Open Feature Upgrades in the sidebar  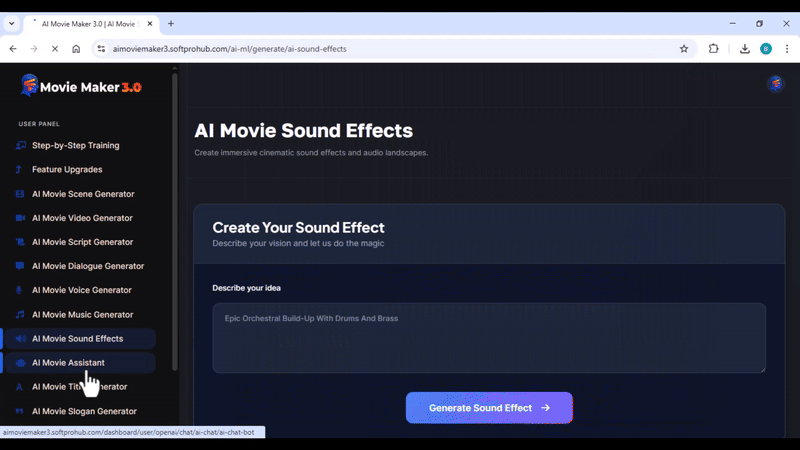pyautogui.click(x=67, y=170)
